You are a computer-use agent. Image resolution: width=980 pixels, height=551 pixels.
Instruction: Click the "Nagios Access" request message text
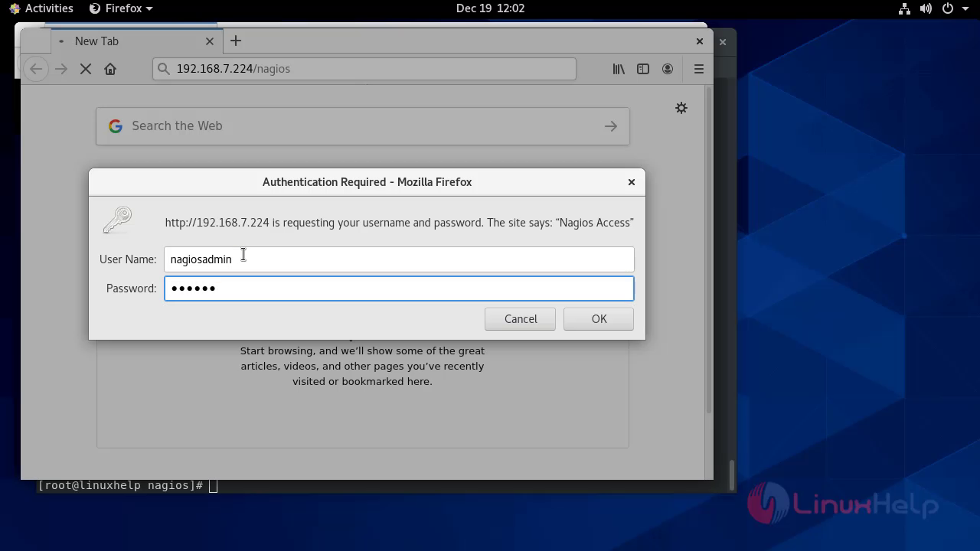[399, 223]
